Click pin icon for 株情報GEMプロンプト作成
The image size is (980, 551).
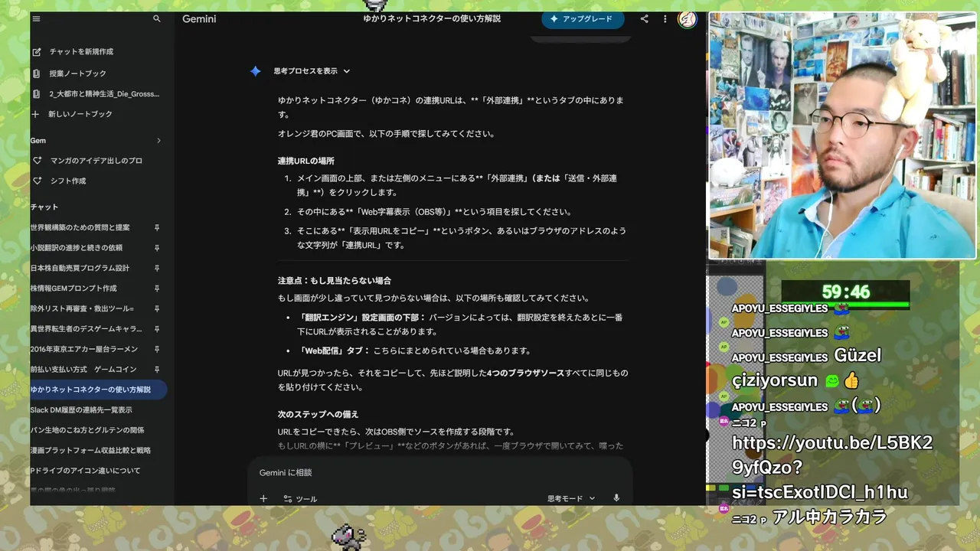click(x=157, y=289)
